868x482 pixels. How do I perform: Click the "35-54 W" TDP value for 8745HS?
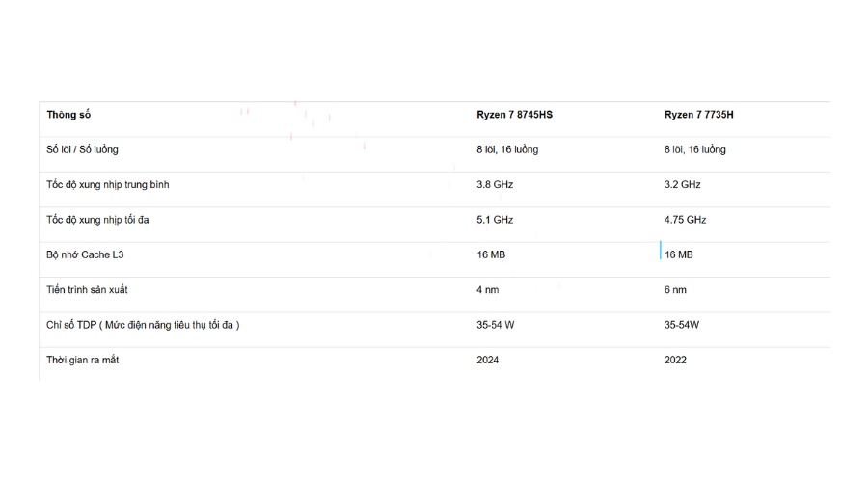tap(496, 325)
